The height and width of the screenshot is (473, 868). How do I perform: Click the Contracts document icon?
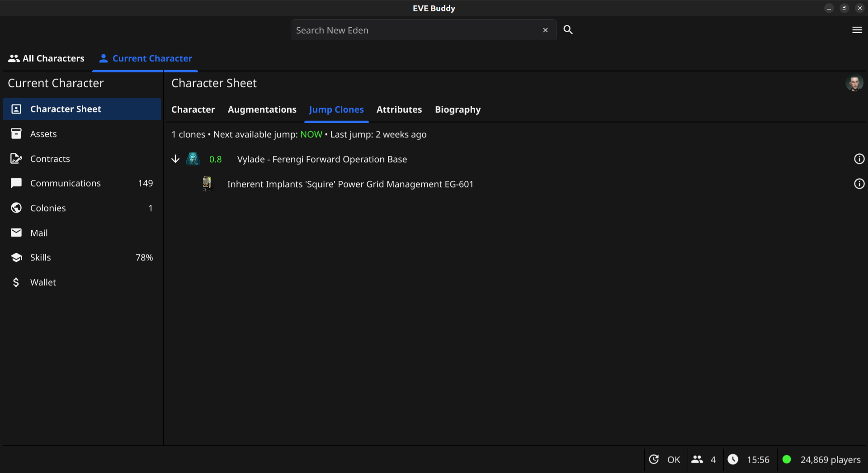coord(16,158)
